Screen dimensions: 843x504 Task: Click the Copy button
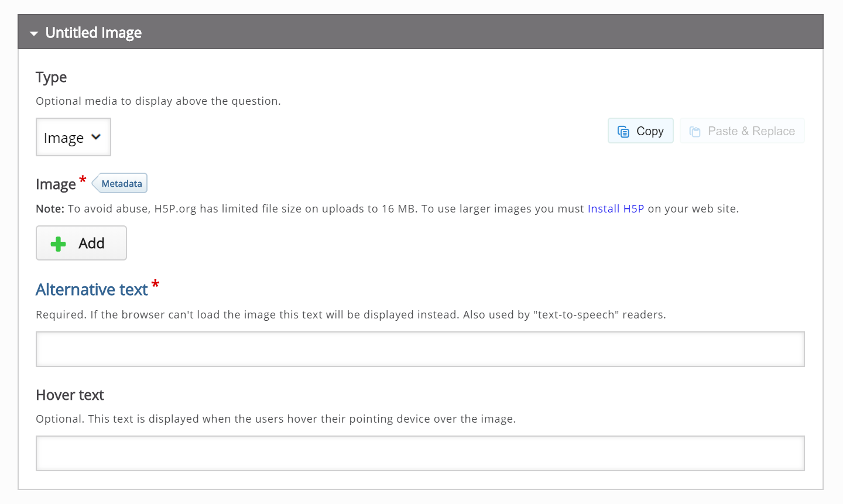pos(640,131)
